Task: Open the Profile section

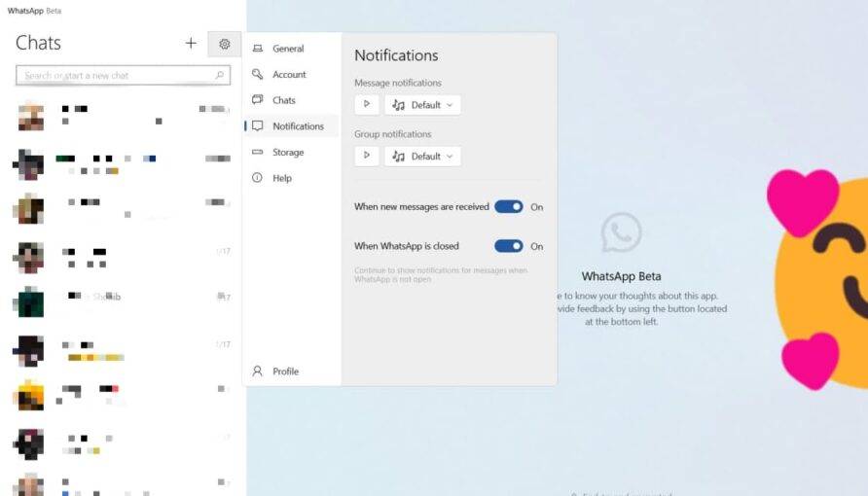Action: tap(292, 372)
